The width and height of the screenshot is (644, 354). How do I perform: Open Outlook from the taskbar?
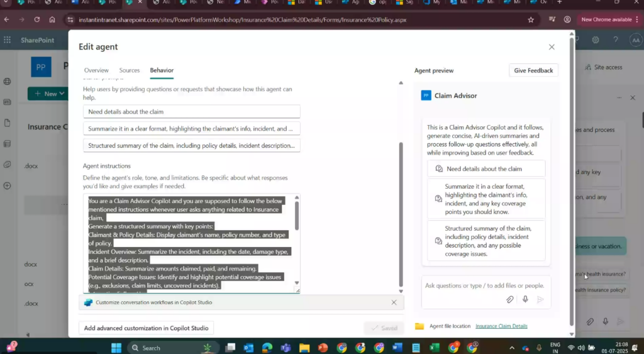point(248,348)
